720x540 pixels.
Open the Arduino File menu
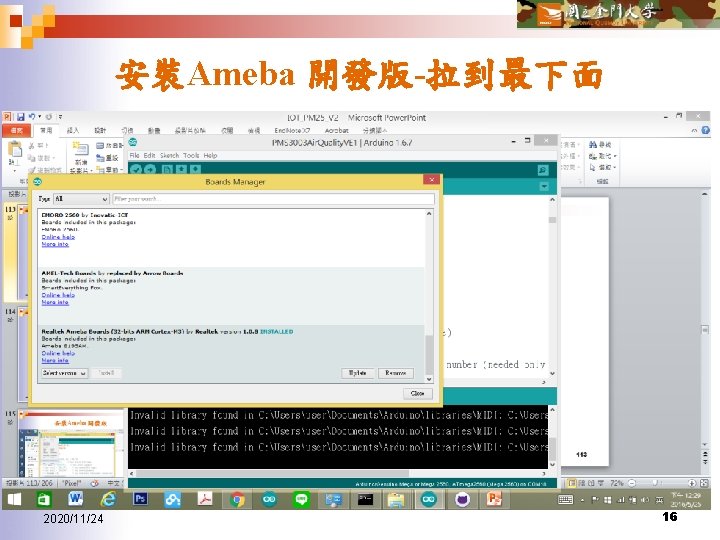pos(134,156)
